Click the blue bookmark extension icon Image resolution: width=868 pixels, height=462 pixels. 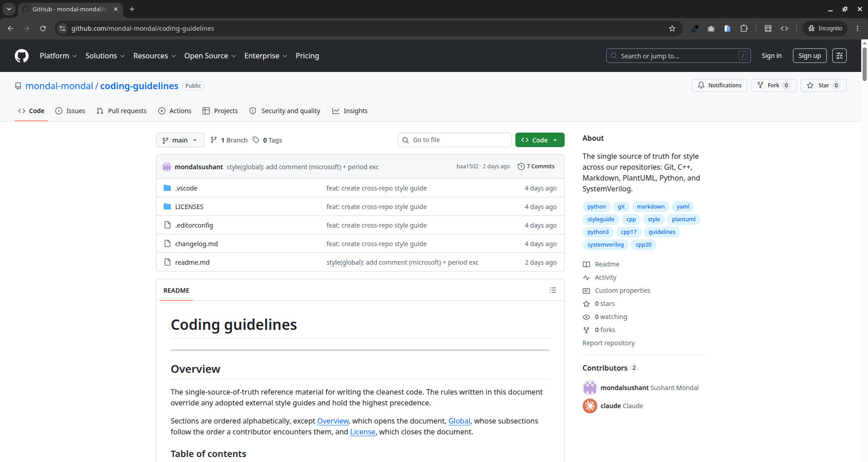[727, 29]
